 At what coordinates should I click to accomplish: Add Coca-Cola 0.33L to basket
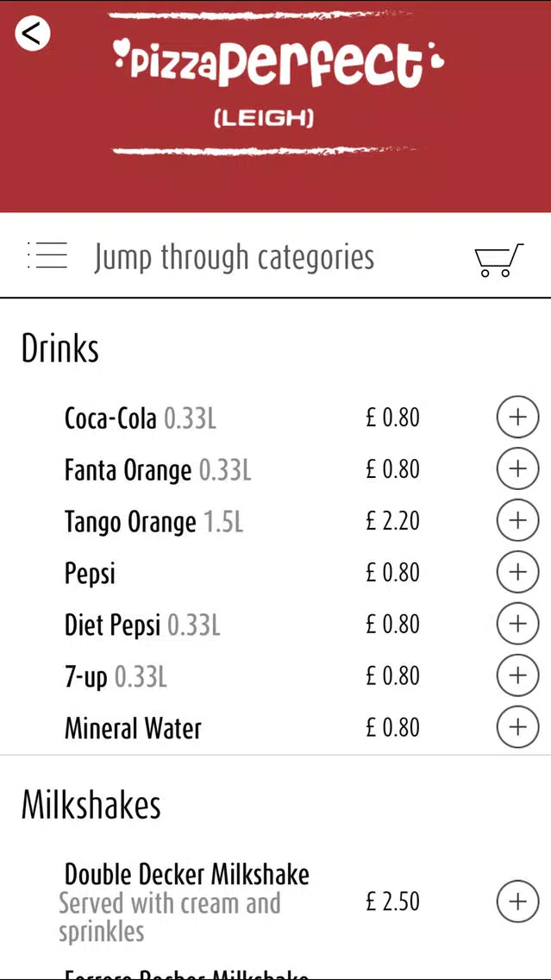[517, 417]
